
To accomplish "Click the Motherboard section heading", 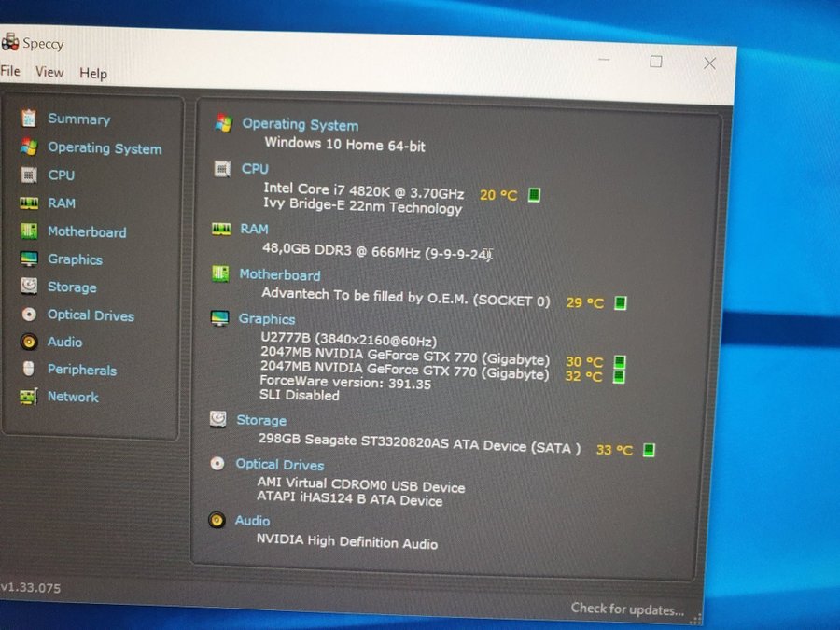I will coord(279,274).
